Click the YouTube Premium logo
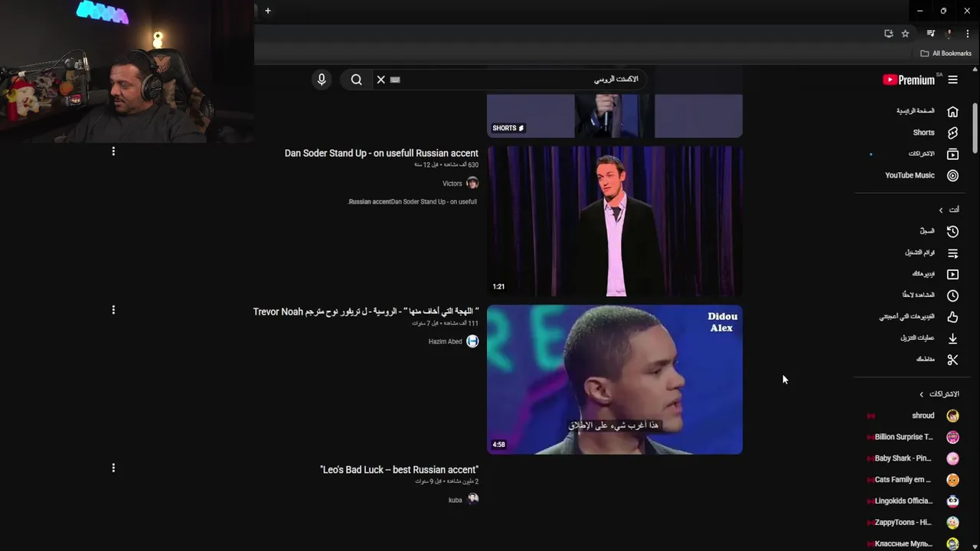980x551 pixels. click(x=909, y=80)
